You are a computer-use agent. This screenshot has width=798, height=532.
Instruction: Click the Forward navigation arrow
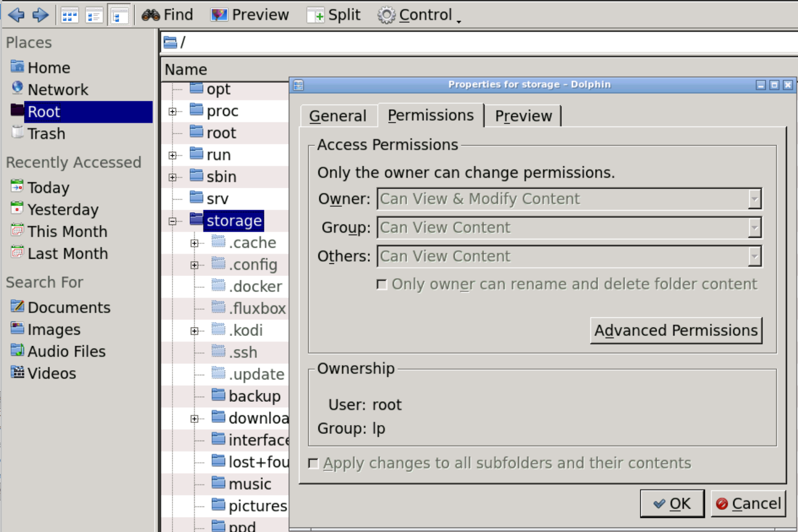[40, 15]
